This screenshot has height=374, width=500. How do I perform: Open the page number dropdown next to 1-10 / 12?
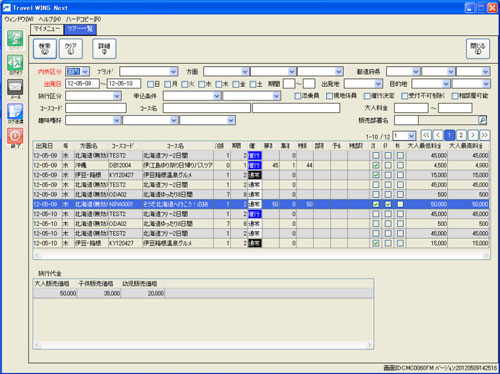[411, 135]
